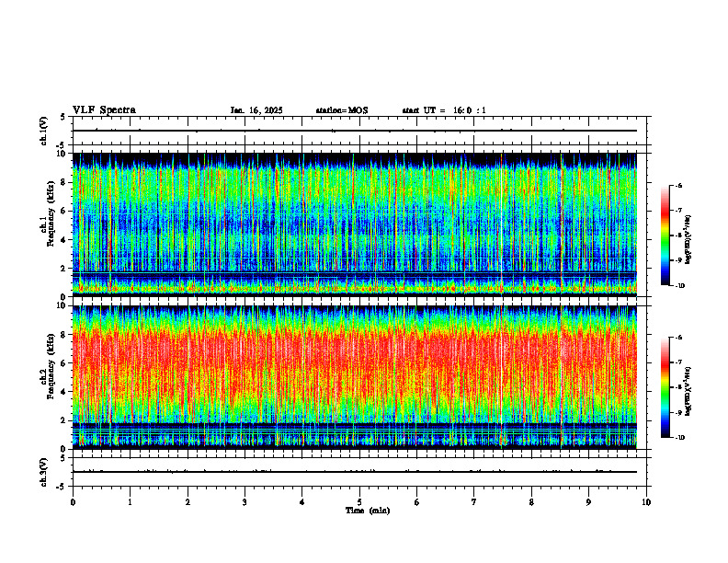Select the ch.2 "Frequency (kHz)" axis label

point(51,366)
